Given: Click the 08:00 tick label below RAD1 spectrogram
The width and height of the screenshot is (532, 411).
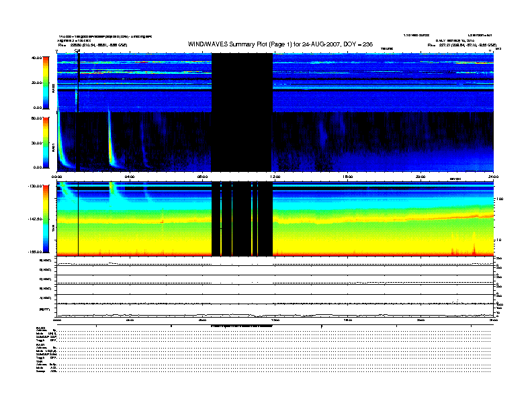Looking at the screenshot, I should point(203,177).
